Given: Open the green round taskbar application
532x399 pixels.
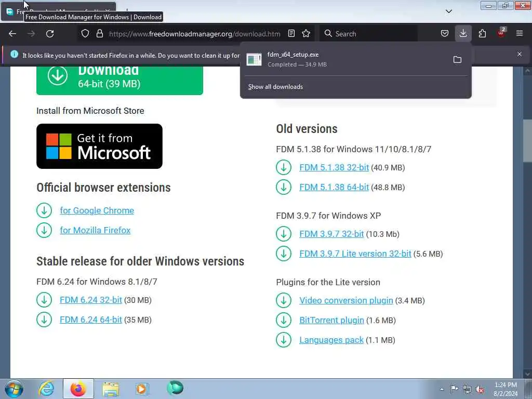Looking at the screenshot, I should 175,388.
